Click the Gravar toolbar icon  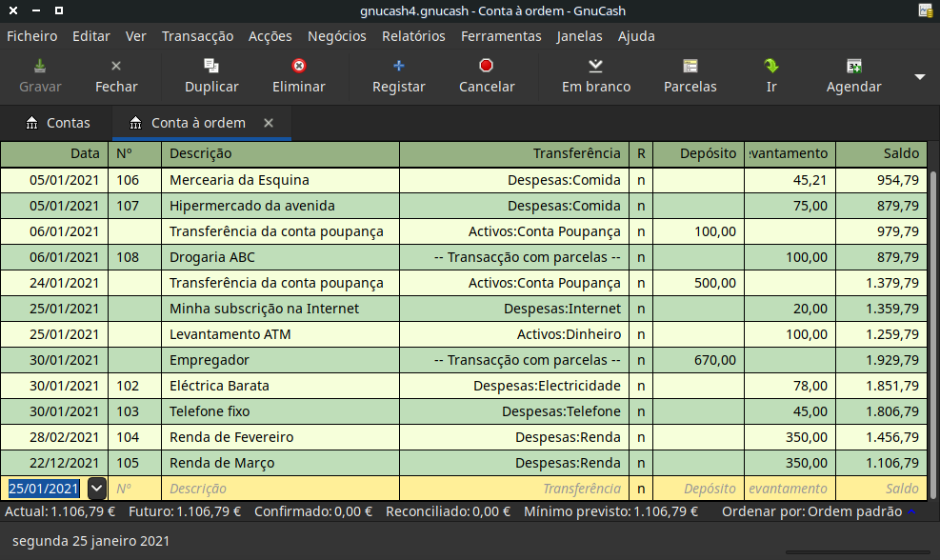[x=38, y=76]
